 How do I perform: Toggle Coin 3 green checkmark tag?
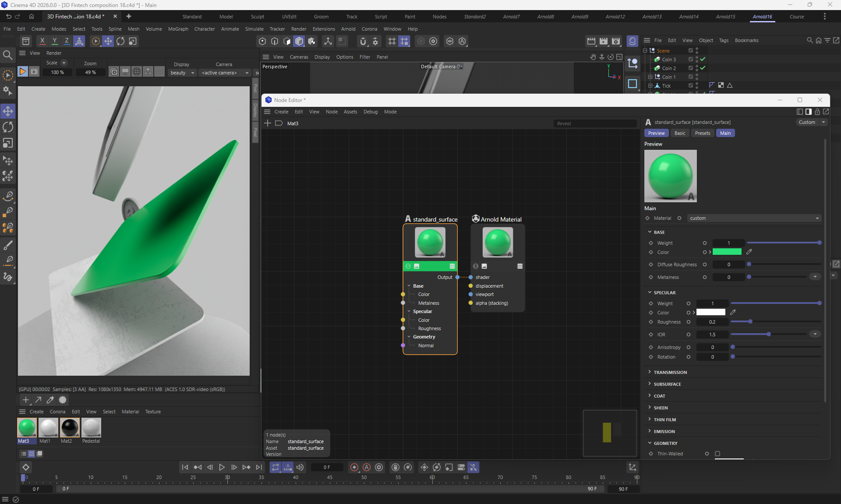(x=703, y=60)
